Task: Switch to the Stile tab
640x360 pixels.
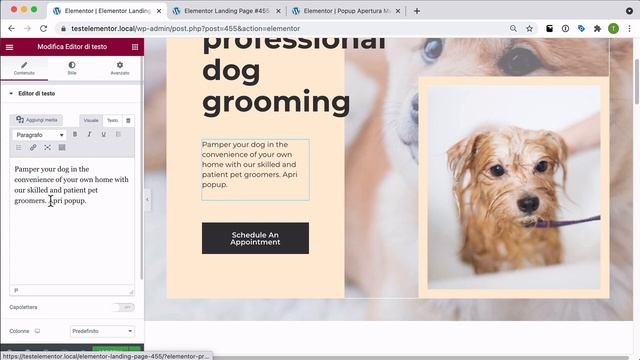Action: click(72, 68)
